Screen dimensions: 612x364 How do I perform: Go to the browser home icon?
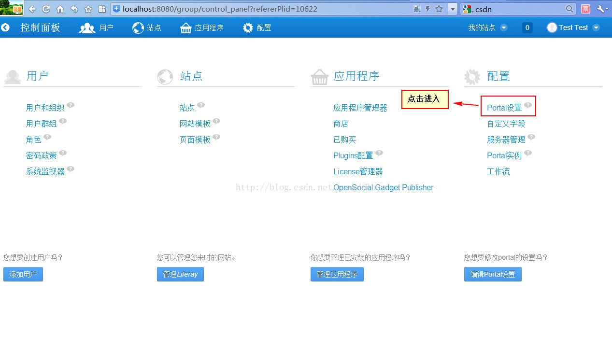(60, 9)
